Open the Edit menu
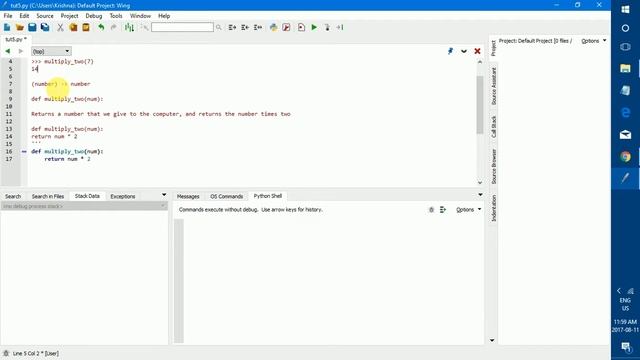The image size is (640, 360). click(24, 16)
